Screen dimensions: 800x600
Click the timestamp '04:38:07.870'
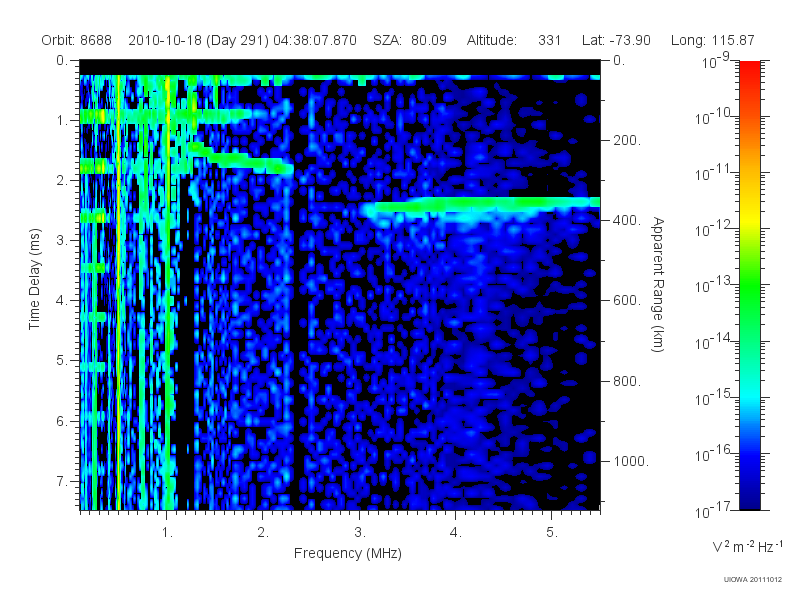tap(315, 40)
